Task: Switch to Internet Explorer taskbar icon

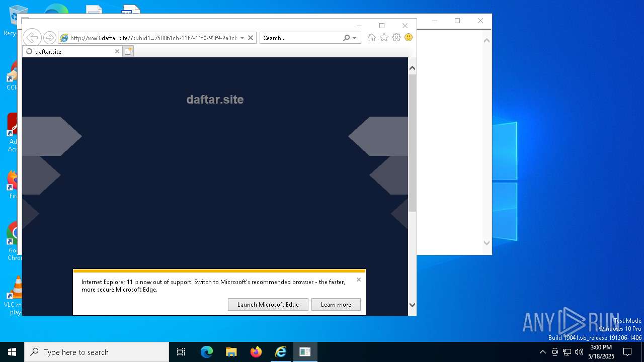Action: [281, 352]
